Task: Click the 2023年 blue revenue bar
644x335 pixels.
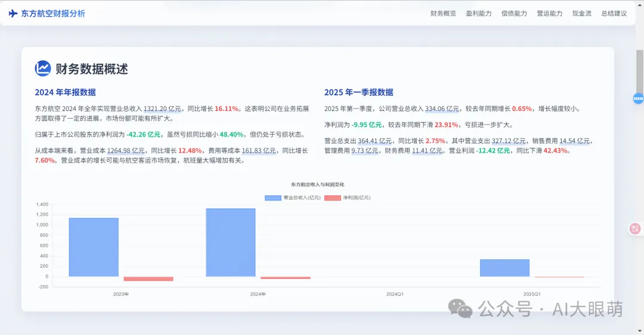Action: coord(94,247)
